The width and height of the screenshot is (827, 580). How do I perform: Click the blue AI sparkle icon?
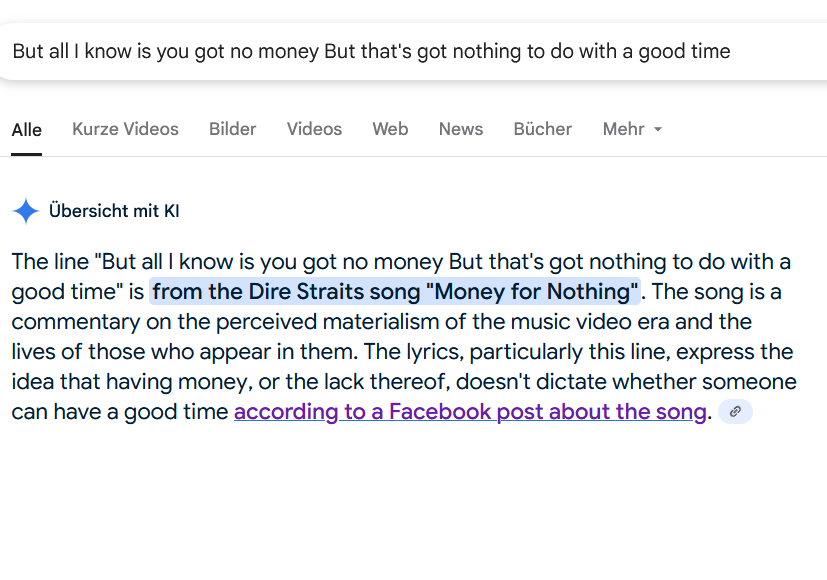(x=26, y=211)
